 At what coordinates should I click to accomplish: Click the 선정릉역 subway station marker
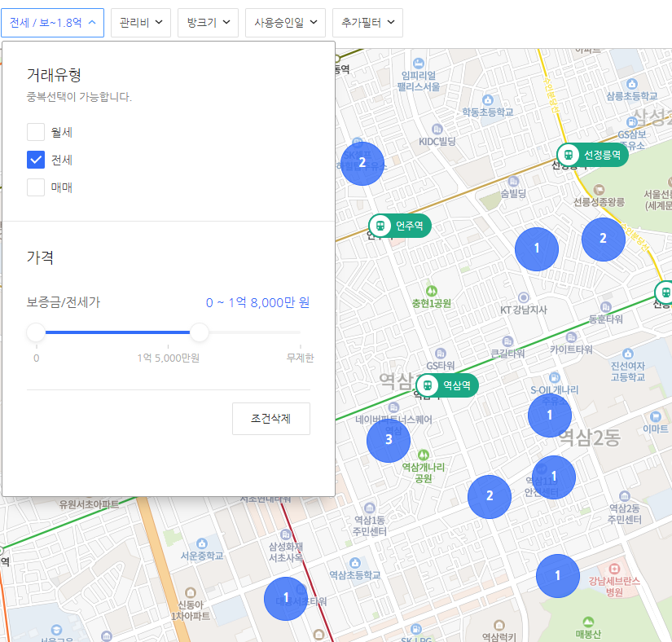click(592, 155)
